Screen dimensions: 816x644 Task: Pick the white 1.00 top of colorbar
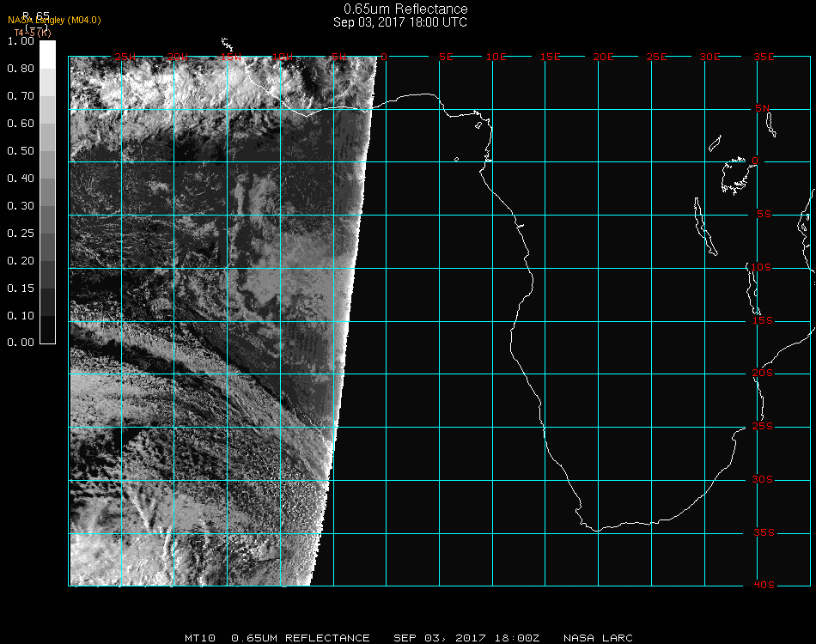pos(47,48)
